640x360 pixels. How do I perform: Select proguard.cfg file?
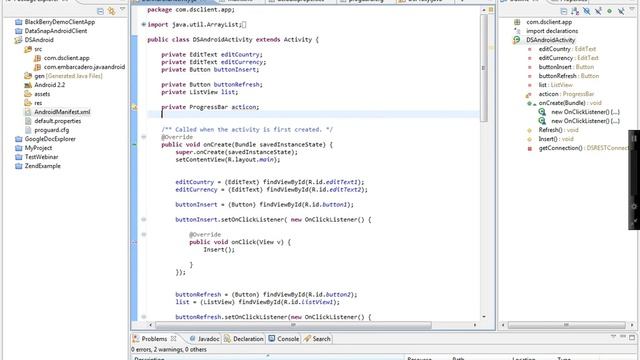click(x=51, y=130)
